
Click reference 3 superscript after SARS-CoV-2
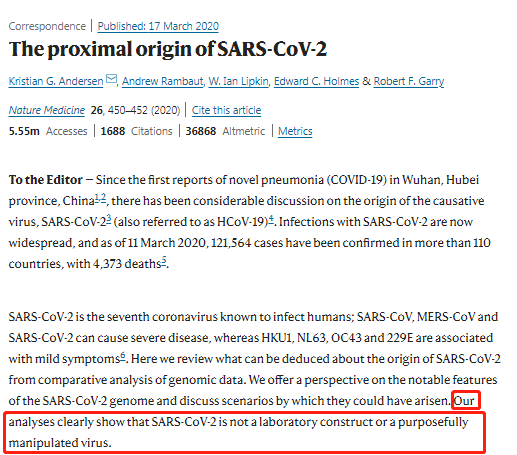[109, 219]
